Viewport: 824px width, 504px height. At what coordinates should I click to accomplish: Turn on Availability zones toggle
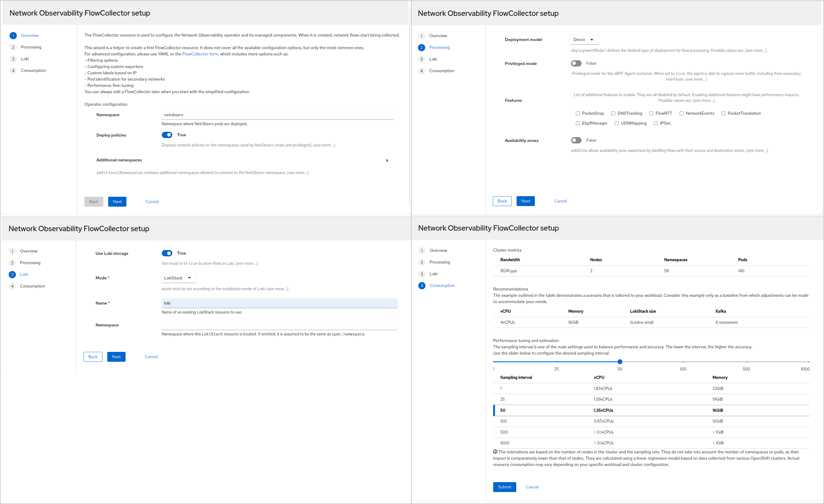click(576, 140)
